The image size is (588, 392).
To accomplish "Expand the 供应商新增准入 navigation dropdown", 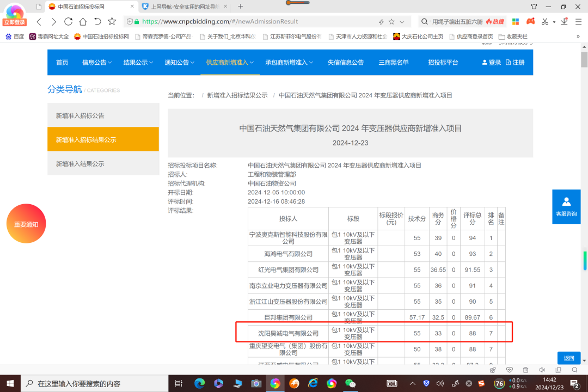I will point(230,63).
